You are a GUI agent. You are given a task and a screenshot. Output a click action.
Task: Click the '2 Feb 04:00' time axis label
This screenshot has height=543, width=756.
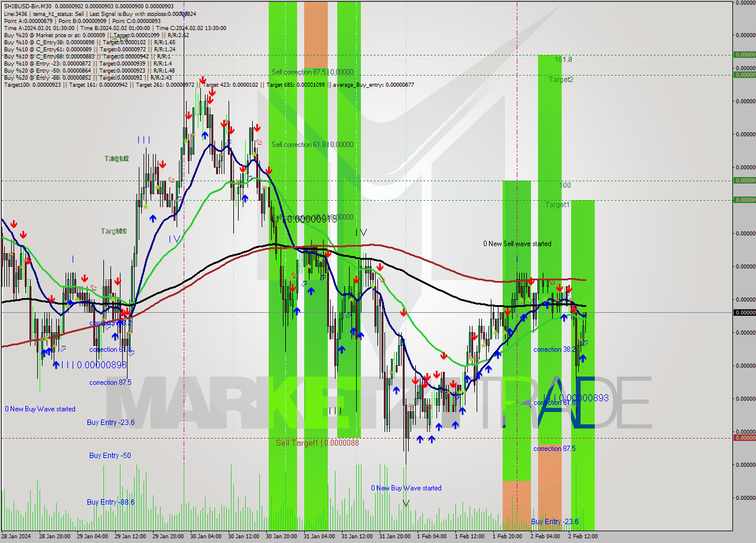[x=545, y=537]
